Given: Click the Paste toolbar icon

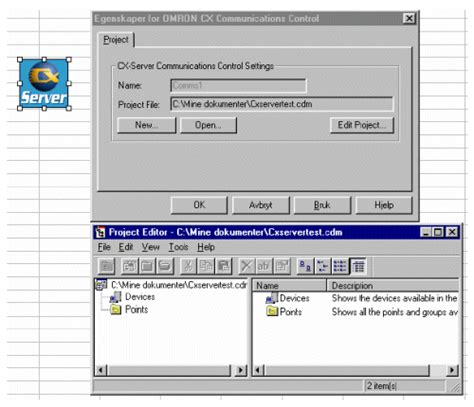Looking at the screenshot, I should coord(223,266).
